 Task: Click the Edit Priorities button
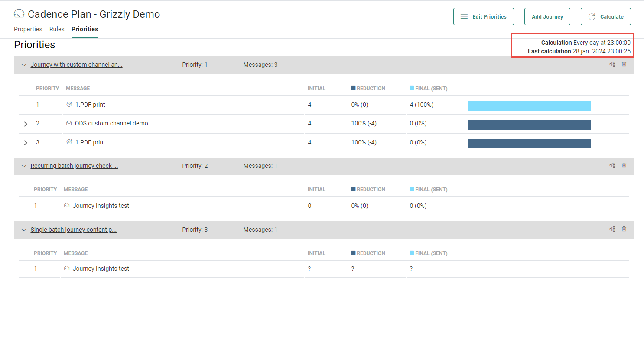coord(483,16)
